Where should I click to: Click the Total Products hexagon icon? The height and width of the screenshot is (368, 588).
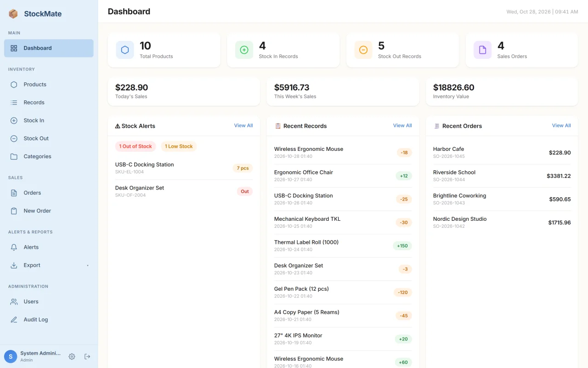pos(125,50)
